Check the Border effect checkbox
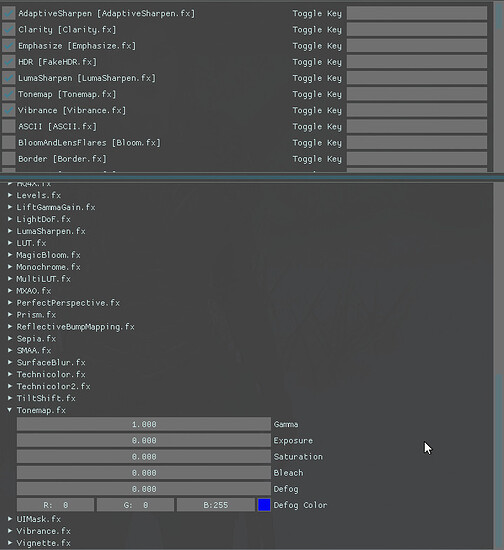504x550 pixels. [9, 159]
